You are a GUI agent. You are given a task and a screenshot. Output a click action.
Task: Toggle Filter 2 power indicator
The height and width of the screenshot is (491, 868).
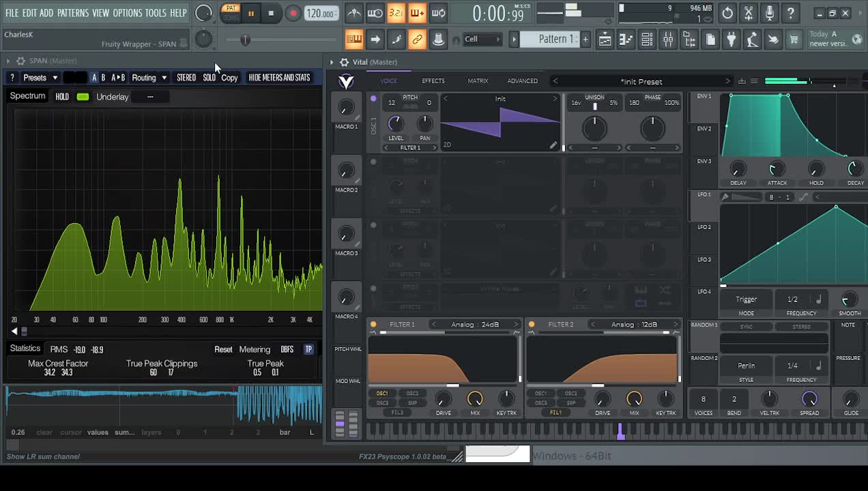pos(532,325)
